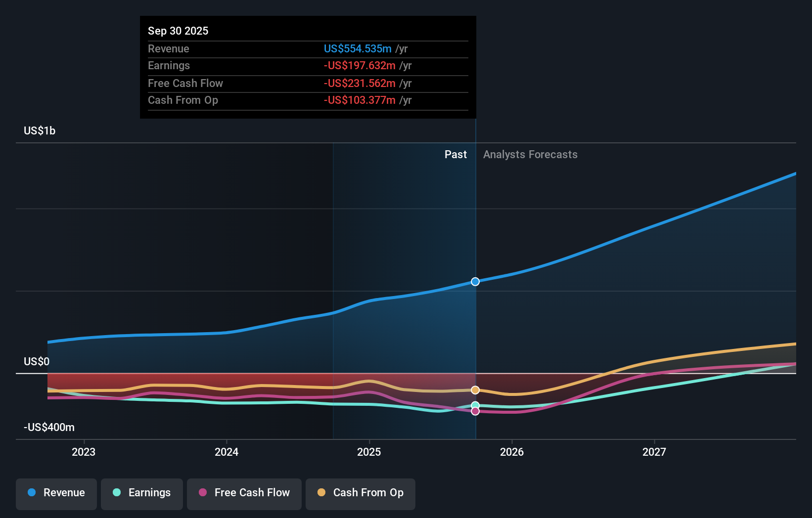Click the US$554.535m Revenue value in tooltip
The image size is (812, 518).
coord(358,48)
